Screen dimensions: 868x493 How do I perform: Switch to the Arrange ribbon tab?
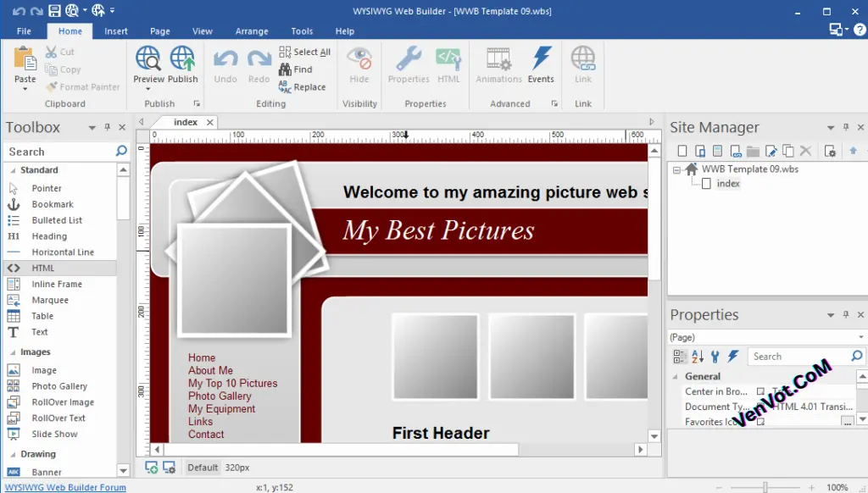tap(251, 31)
